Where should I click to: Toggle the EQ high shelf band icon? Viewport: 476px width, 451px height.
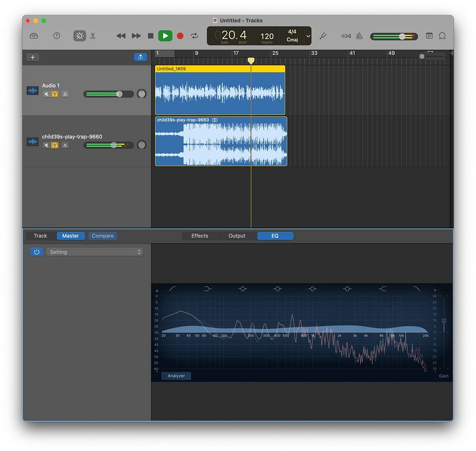tap(383, 289)
